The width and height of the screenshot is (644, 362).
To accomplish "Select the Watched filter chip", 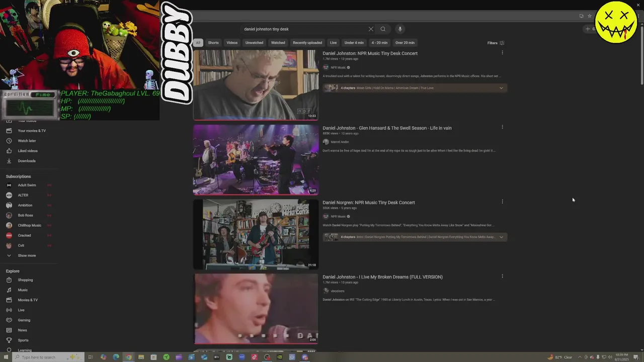I will point(278,43).
